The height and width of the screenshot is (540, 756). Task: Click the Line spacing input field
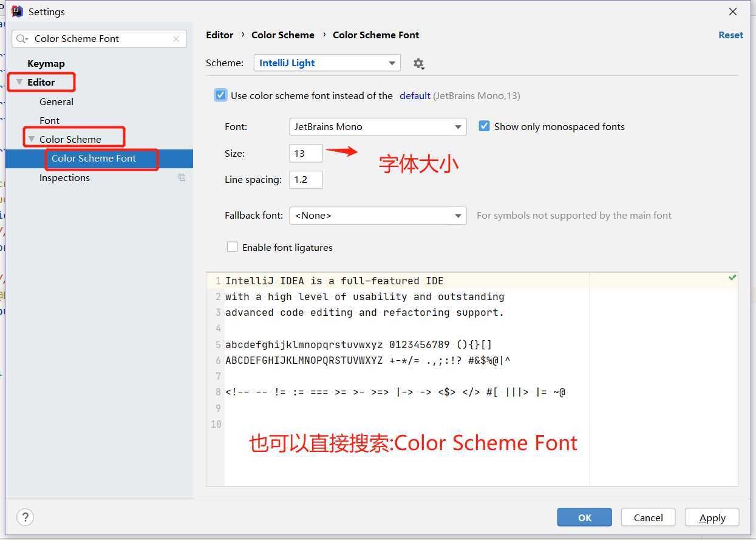click(x=306, y=180)
